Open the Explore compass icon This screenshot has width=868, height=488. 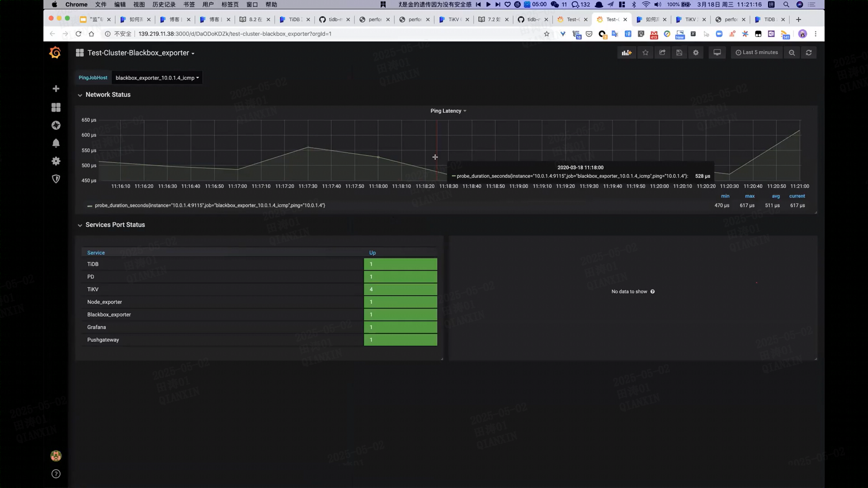pyautogui.click(x=56, y=125)
